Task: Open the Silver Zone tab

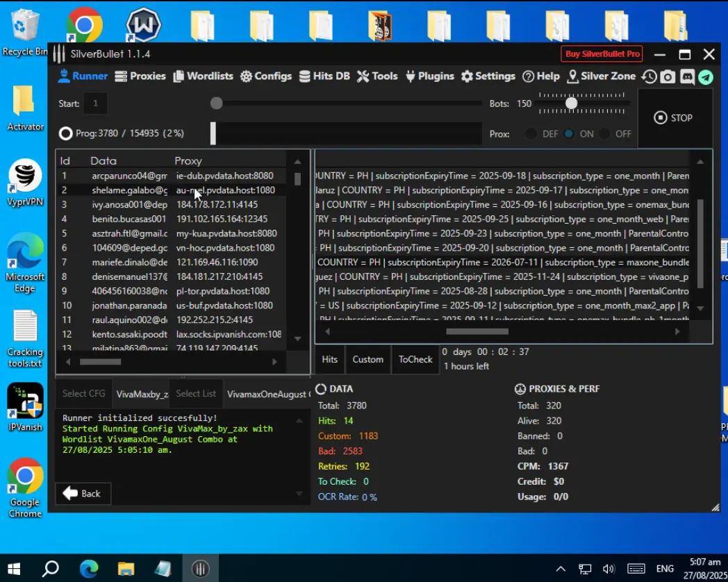Action: [602, 76]
